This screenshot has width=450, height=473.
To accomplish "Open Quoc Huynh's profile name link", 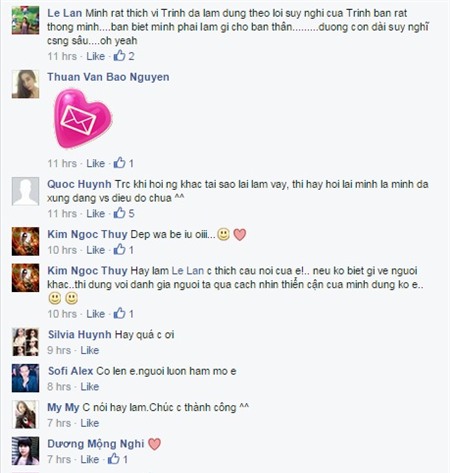I will [79, 184].
